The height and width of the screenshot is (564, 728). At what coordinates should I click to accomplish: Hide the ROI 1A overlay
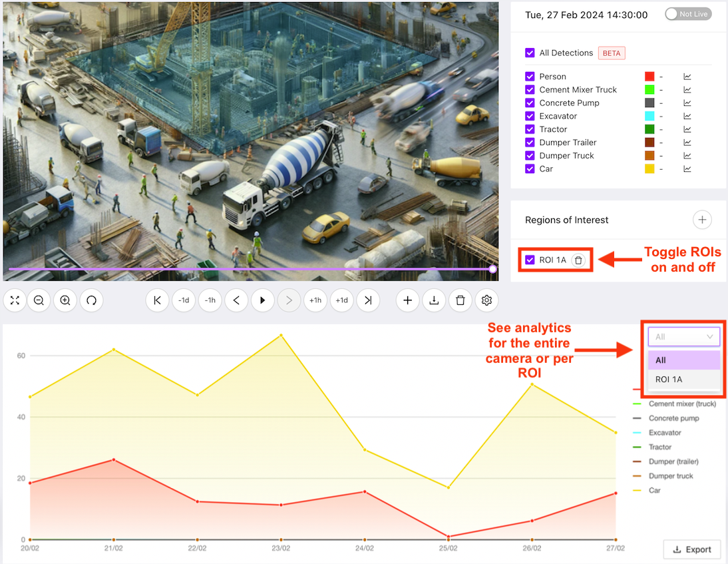click(530, 260)
